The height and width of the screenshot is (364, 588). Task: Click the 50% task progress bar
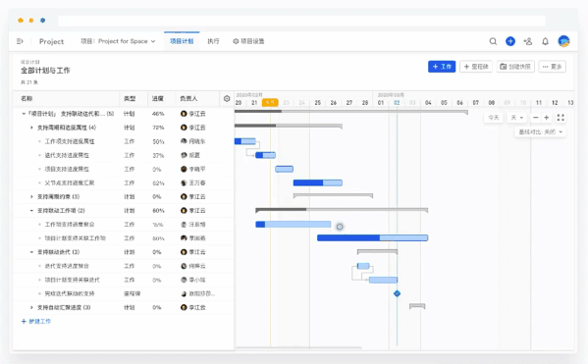[x=244, y=141]
